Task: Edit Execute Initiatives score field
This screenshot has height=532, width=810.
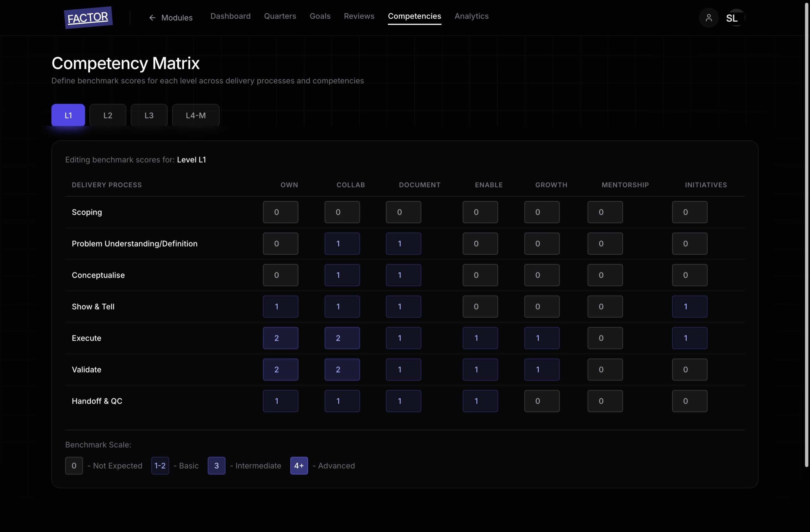Action: coord(690,338)
